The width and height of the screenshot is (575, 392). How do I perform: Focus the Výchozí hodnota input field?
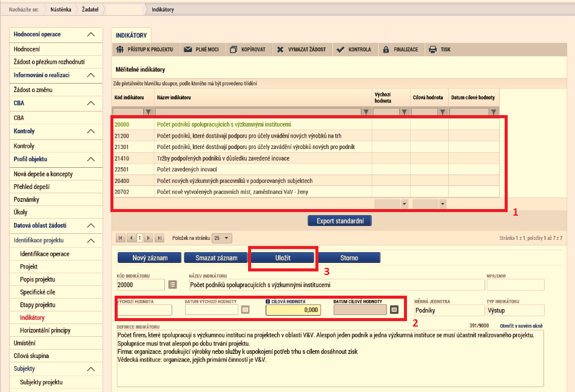coord(144,310)
